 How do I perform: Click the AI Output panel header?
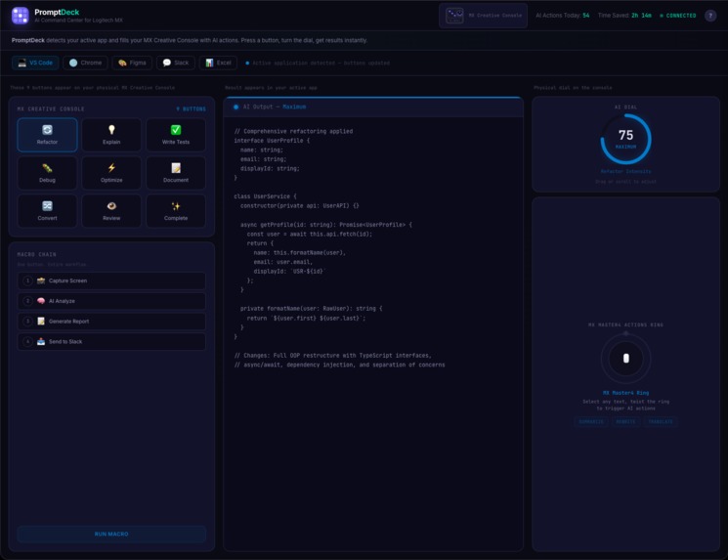click(373, 107)
